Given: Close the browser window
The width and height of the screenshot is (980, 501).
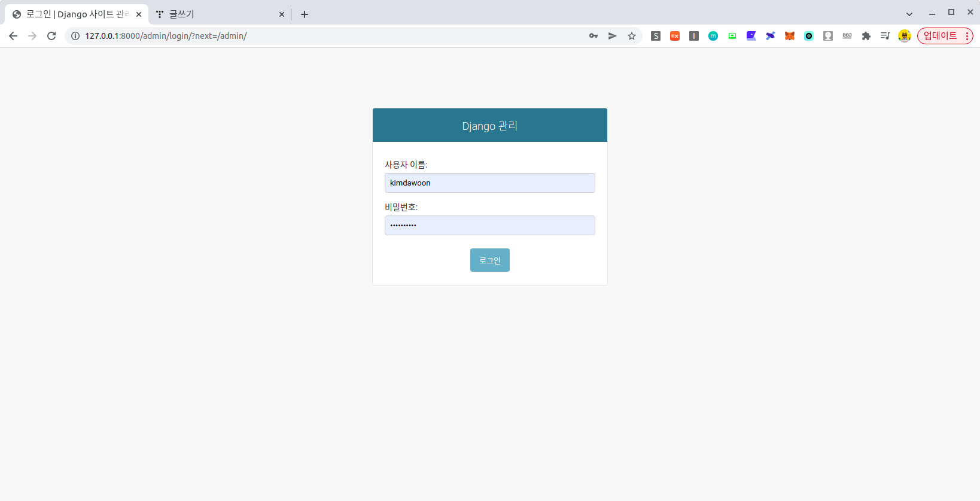Looking at the screenshot, I should pyautogui.click(x=970, y=12).
